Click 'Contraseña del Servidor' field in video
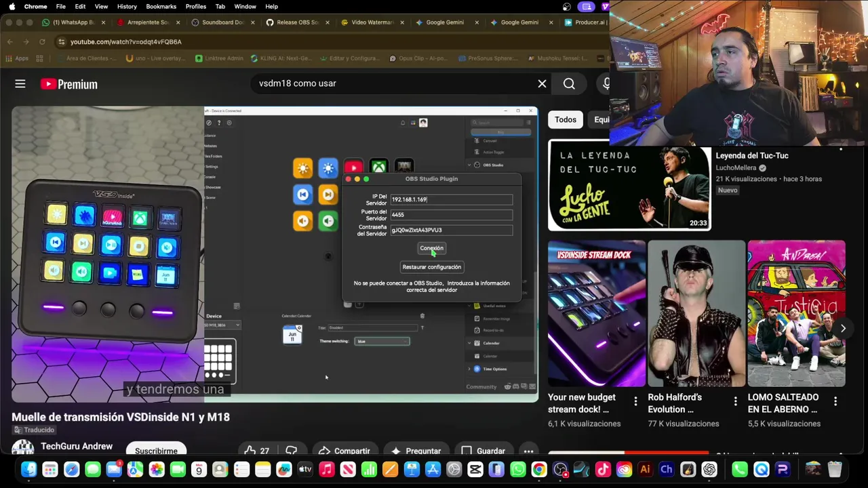Viewport: 868px width, 488px height. click(451, 230)
